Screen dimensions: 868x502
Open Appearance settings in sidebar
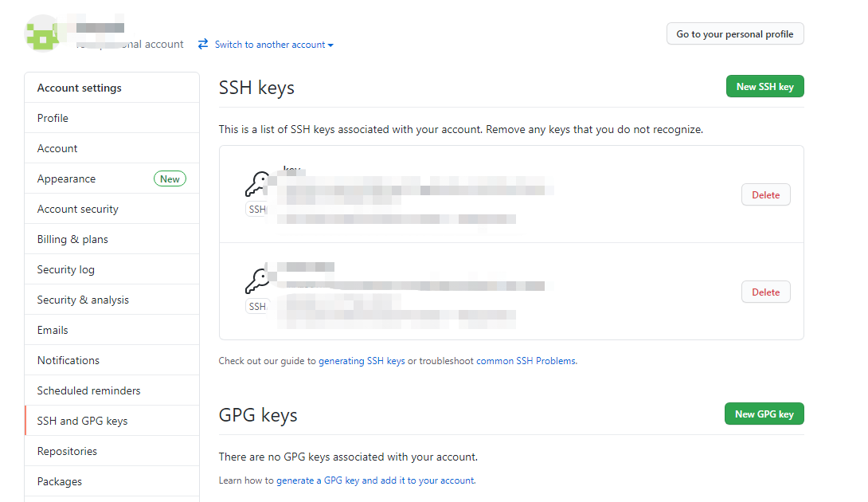66,178
